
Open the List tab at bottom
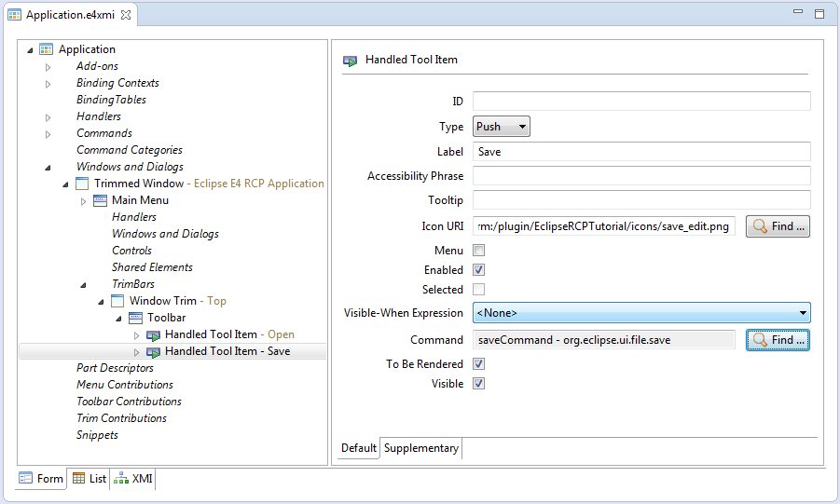[89, 478]
